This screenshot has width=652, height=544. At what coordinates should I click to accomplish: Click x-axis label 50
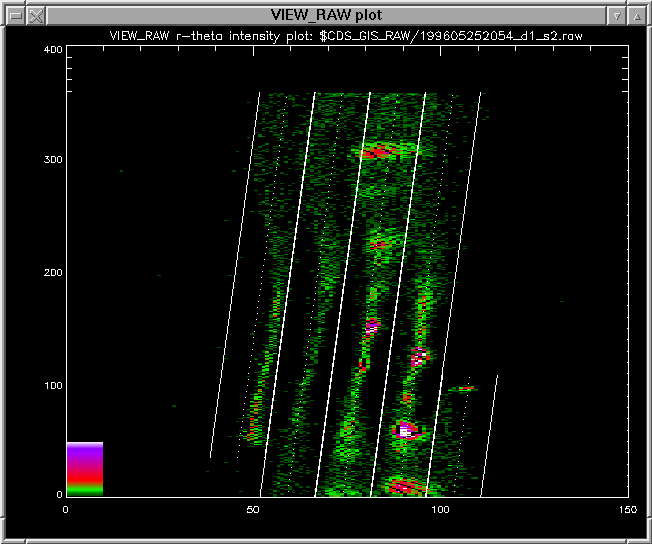[253, 509]
